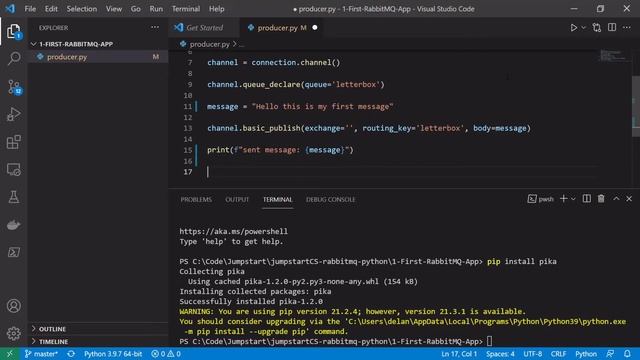Select the pwsh terminal indicator

[x=540, y=199]
